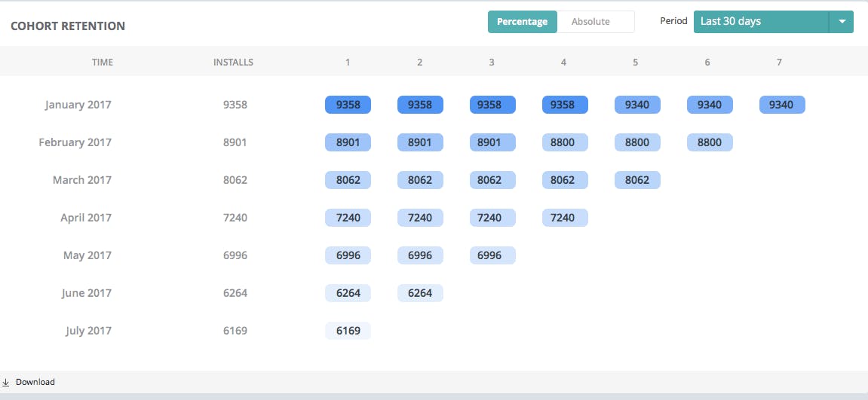The height and width of the screenshot is (400, 868).
Task: Click the January 2017 row label
Action: [x=78, y=105]
